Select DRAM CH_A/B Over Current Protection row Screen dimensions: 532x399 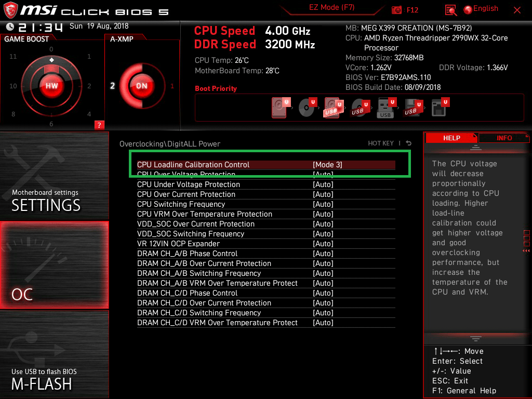266,263
